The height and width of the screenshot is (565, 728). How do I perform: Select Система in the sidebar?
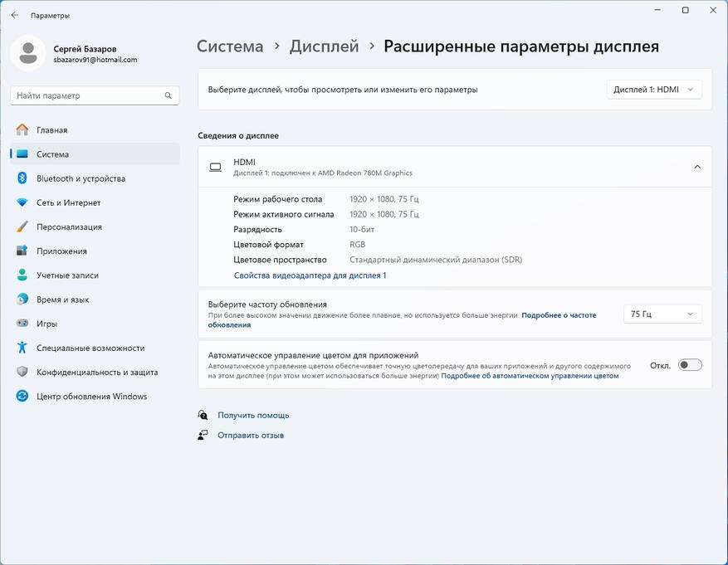(x=95, y=154)
